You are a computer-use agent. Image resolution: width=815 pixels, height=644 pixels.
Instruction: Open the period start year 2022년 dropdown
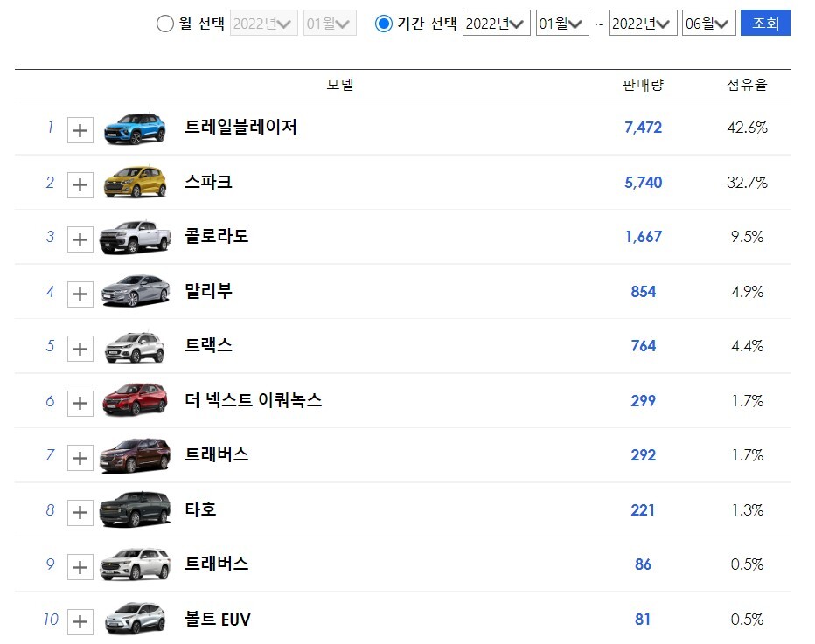tap(497, 23)
